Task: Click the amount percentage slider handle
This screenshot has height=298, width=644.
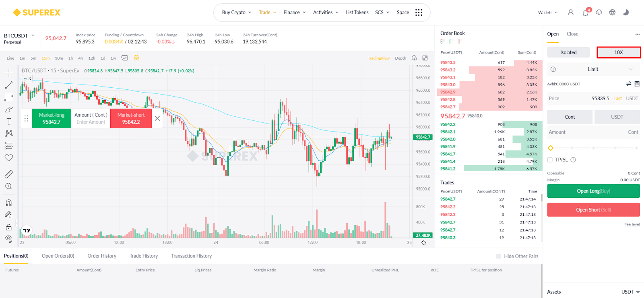Action: coord(551,148)
